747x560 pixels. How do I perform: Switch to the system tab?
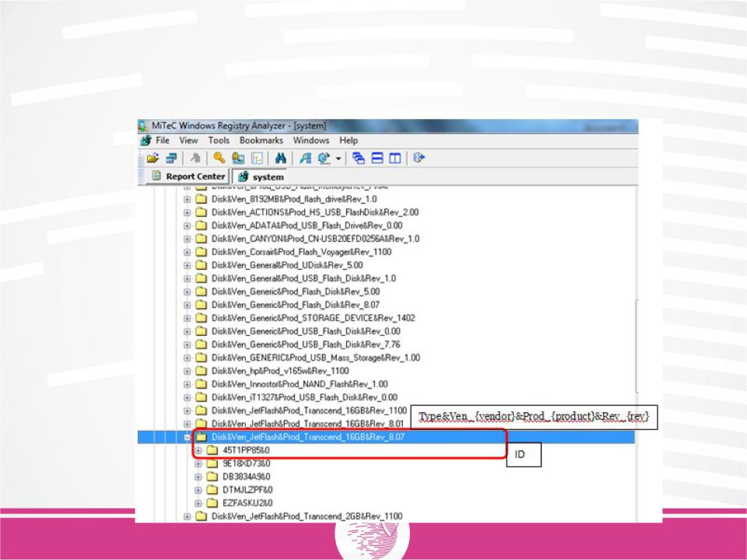pos(260,177)
